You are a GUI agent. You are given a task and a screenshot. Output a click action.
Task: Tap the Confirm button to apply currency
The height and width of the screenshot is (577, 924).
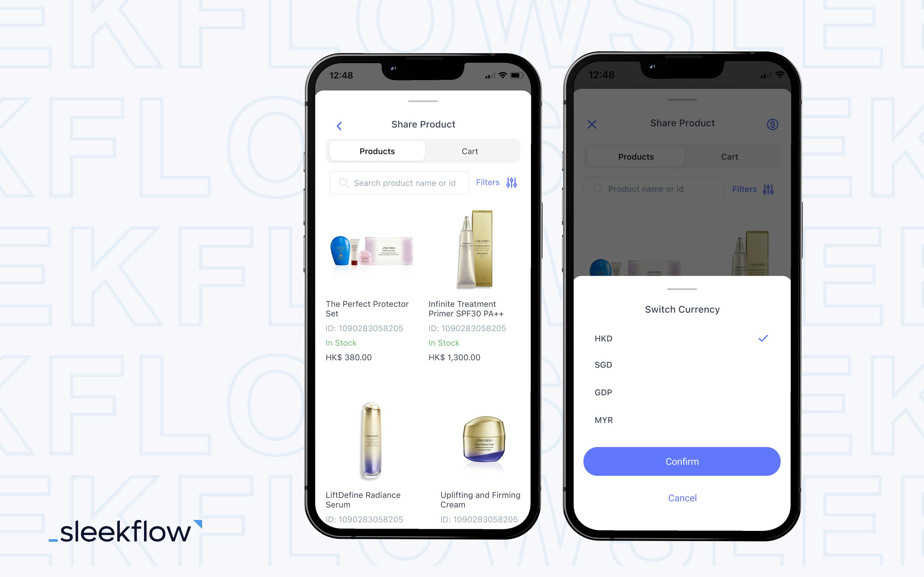[682, 461]
